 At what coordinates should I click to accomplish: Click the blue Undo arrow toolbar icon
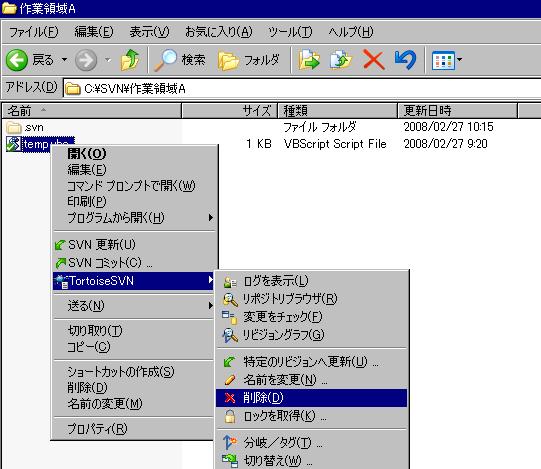click(x=405, y=60)
